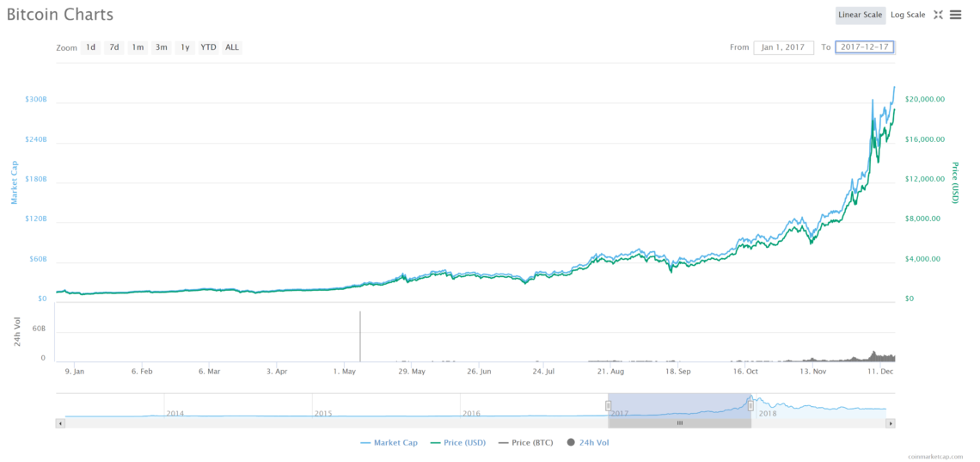The width and height of the screenshot is (980, 462).
Task: Click the navigator scrollbar thumb
Action: 679,423
